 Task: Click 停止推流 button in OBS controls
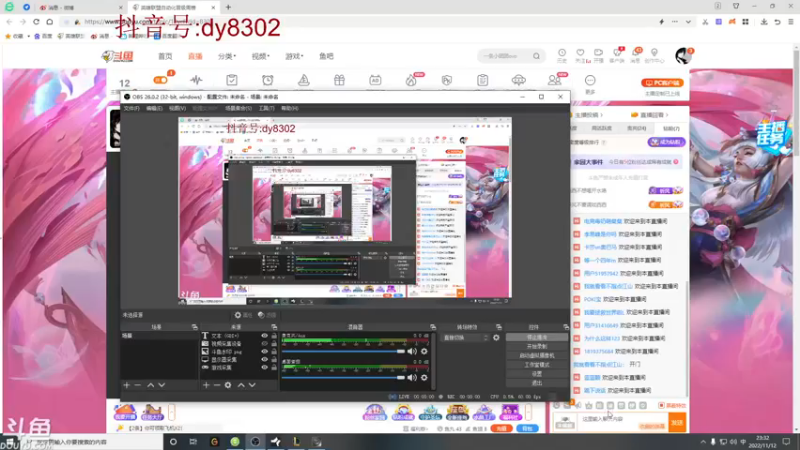pos(537,337)
